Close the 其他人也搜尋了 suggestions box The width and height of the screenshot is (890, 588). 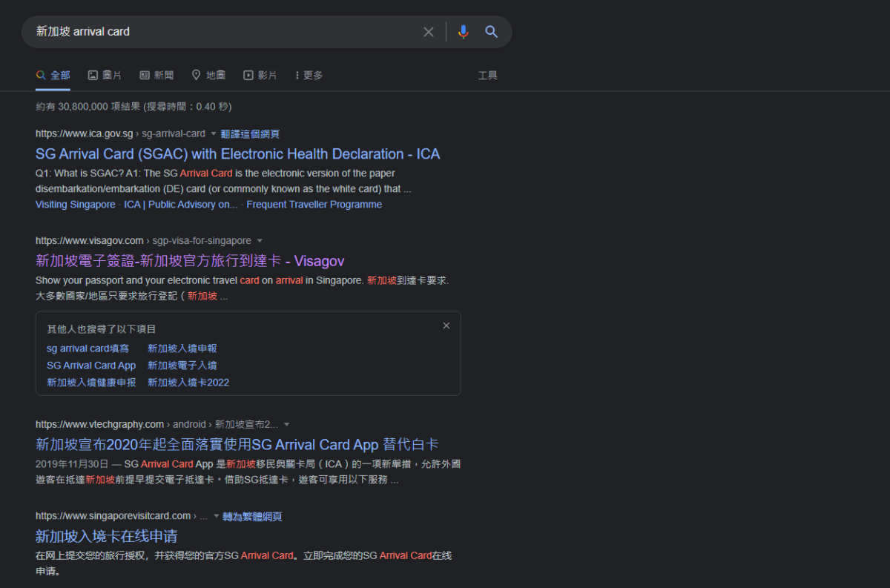pyautogui.click(x=446, y=326)
